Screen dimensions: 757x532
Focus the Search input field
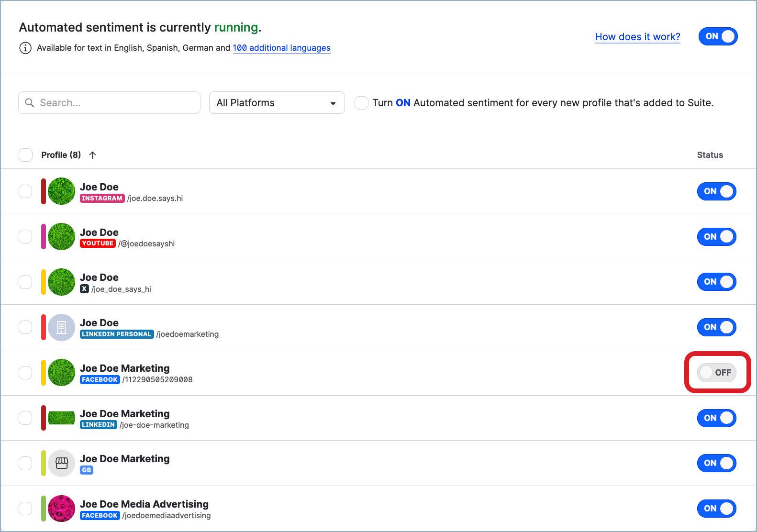click(109, 103)
